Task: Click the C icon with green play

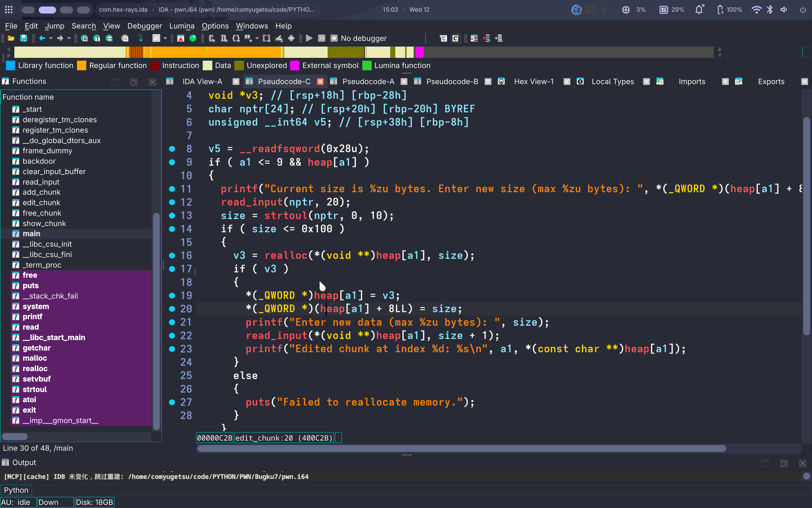Action: [456, 38]
